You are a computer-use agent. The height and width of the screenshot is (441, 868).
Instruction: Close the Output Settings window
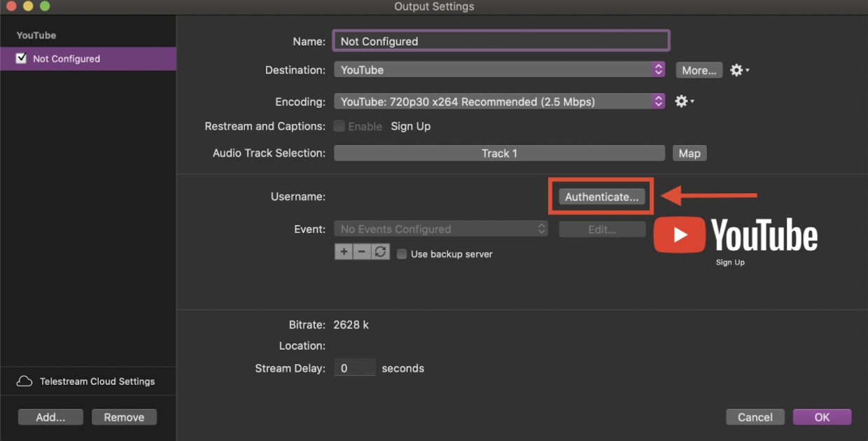[x=11, y=6]
